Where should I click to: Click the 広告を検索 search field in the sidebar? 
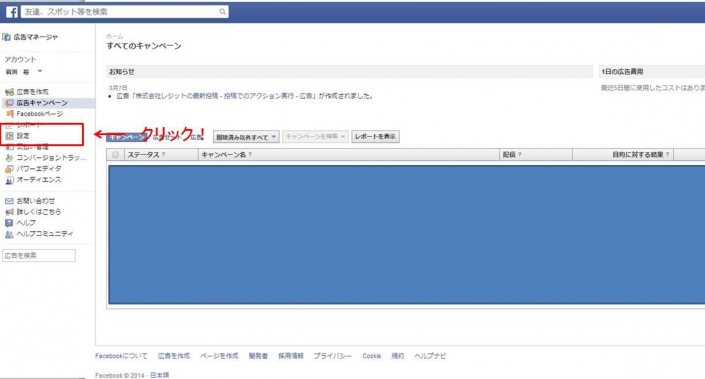tap(39, 255)
